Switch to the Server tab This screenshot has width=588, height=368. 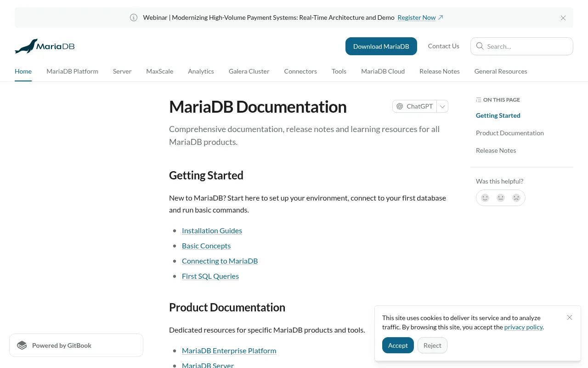122,71
